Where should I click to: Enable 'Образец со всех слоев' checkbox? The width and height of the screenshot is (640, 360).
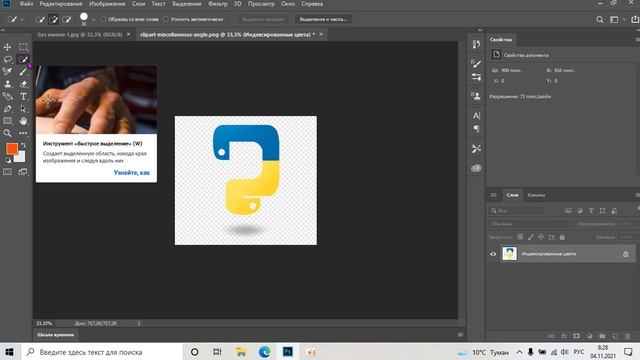104,19
